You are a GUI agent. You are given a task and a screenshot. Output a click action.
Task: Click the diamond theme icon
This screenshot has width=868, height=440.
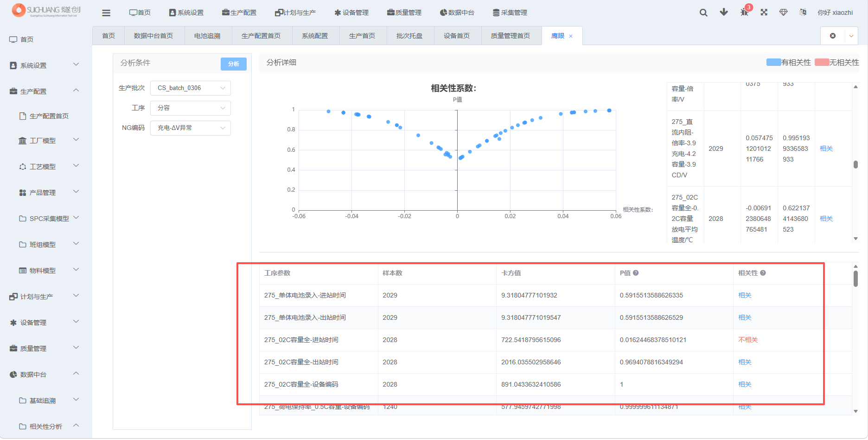pyautogui.click(x=784, y=12)
